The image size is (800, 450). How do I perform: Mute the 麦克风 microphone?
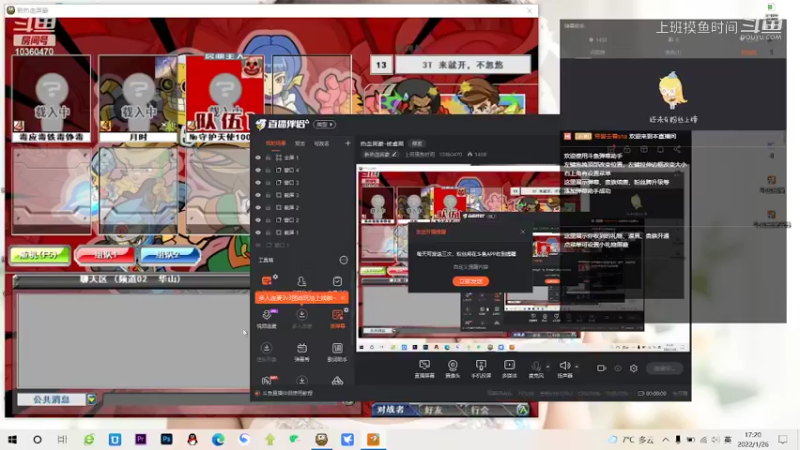tap(536, 368)
